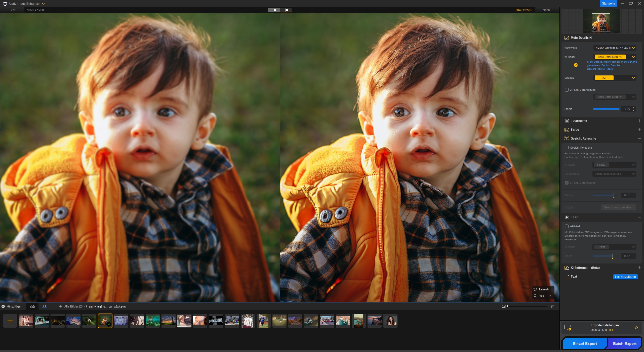
Task: Go to Startseite
Action: click(x=608, y=4)
